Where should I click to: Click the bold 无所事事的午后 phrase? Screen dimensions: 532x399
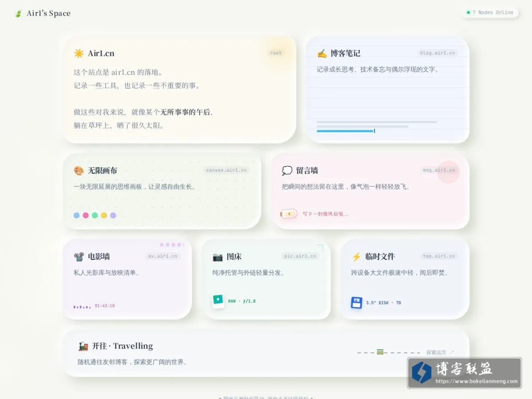185,112
